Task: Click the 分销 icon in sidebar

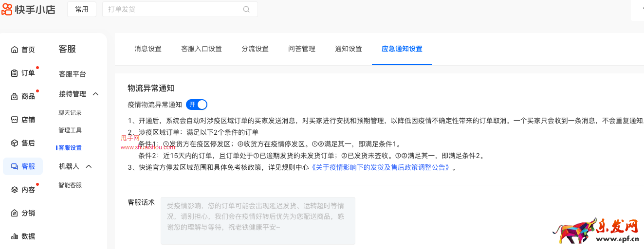Action: (15, 213)
